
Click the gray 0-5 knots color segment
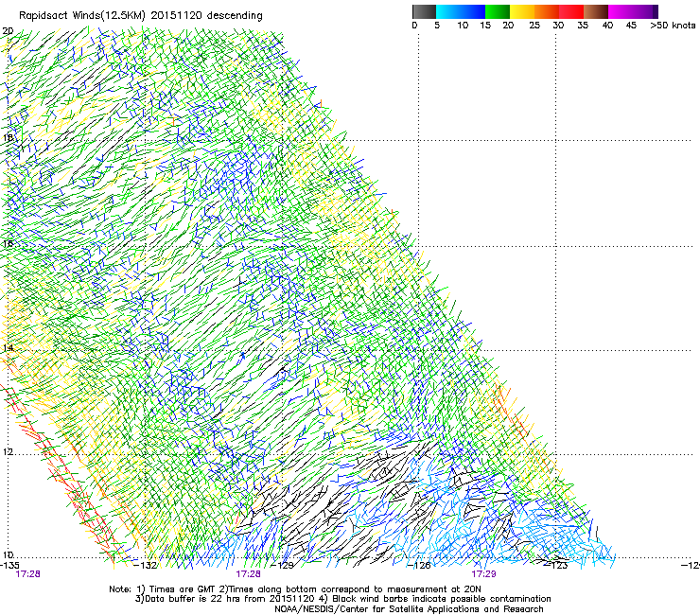click(x=424, y=11)
